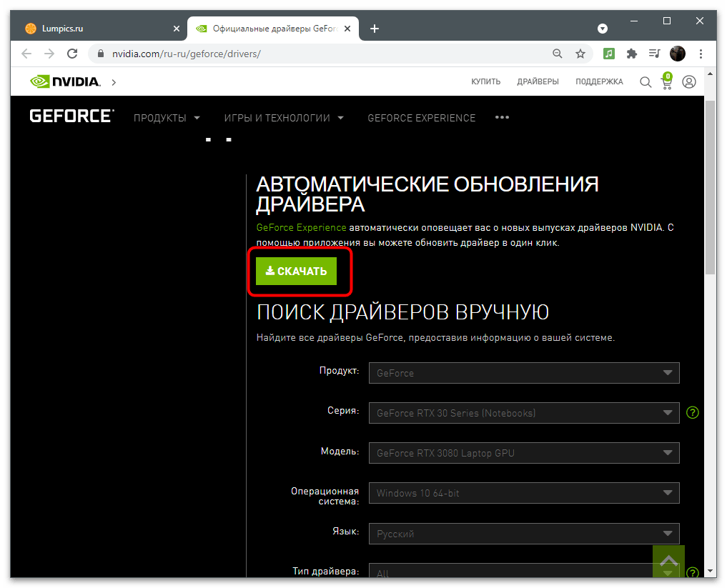727x588 pixels.
Task: Open the green music note extension
Action: pyautogui.click(x=609, y=54)
